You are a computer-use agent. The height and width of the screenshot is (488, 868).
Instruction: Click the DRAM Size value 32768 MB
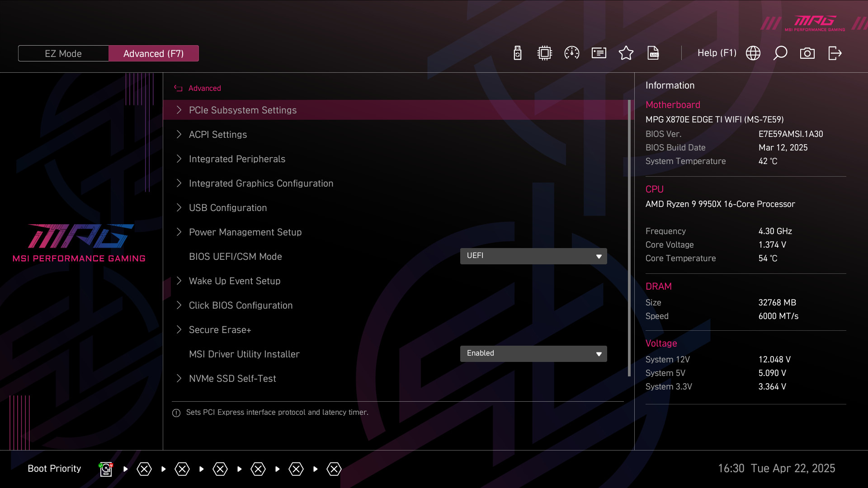777,303
